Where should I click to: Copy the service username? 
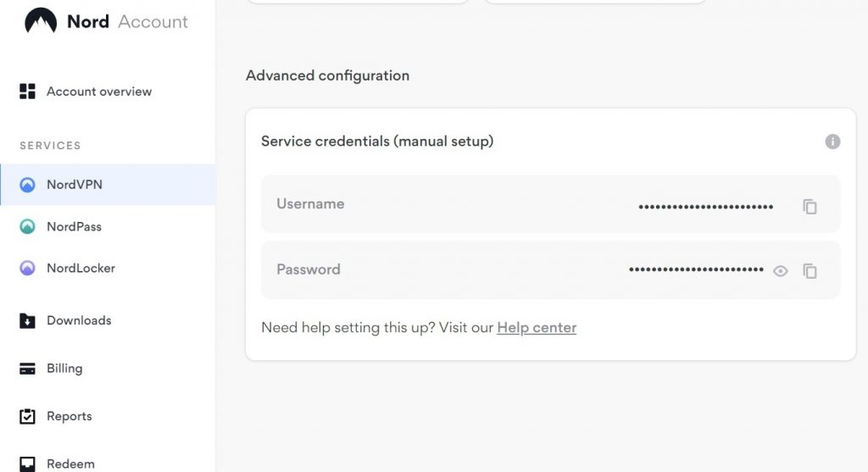point(810,206)
